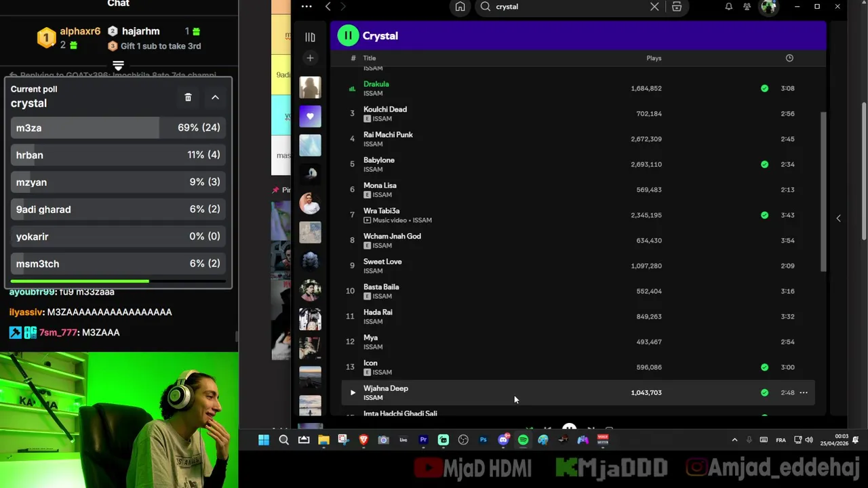Go forward using Spotify's forward arrow
The image size is (868, 488).
(343, 7)
